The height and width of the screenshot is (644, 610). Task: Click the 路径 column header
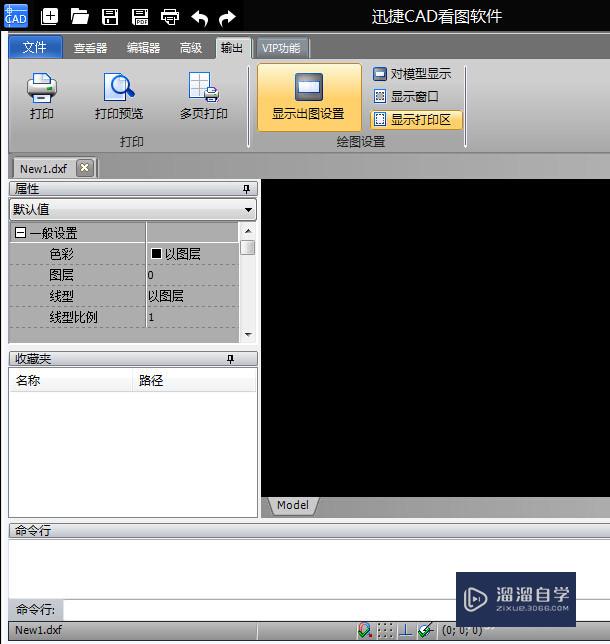pos(194,380)
